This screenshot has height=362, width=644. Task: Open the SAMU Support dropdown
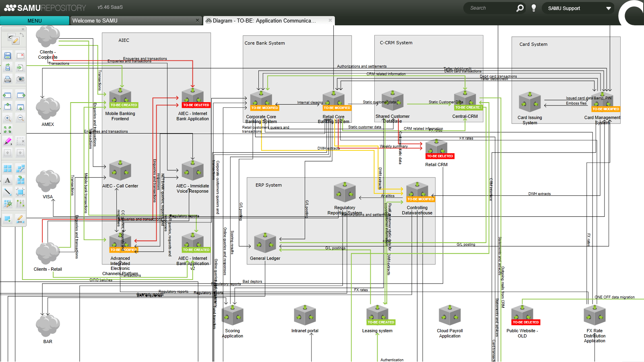(x=578, y=8)
